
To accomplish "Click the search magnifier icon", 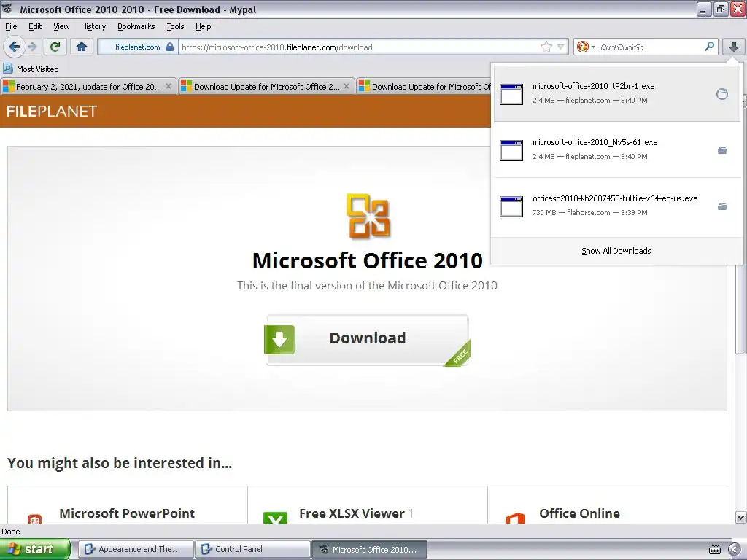I will [709, 47].
